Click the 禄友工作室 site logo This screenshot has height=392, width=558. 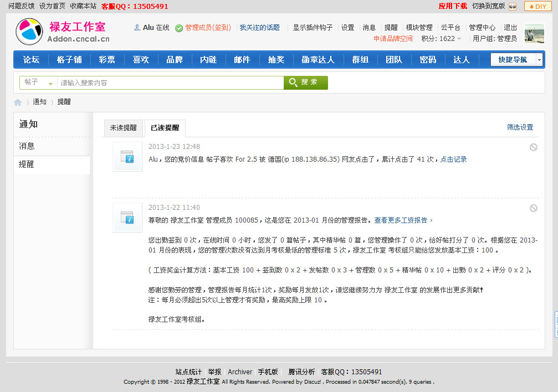coord(63,32)
